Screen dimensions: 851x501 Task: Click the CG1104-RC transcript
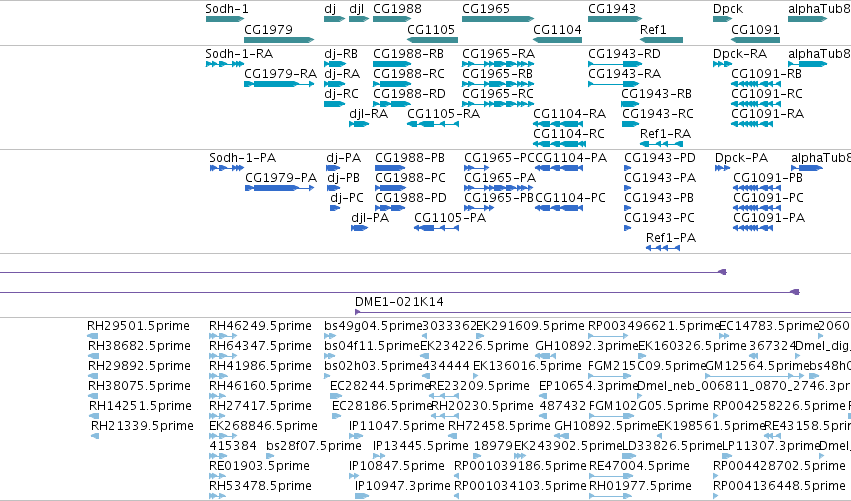tap(560, 144)
